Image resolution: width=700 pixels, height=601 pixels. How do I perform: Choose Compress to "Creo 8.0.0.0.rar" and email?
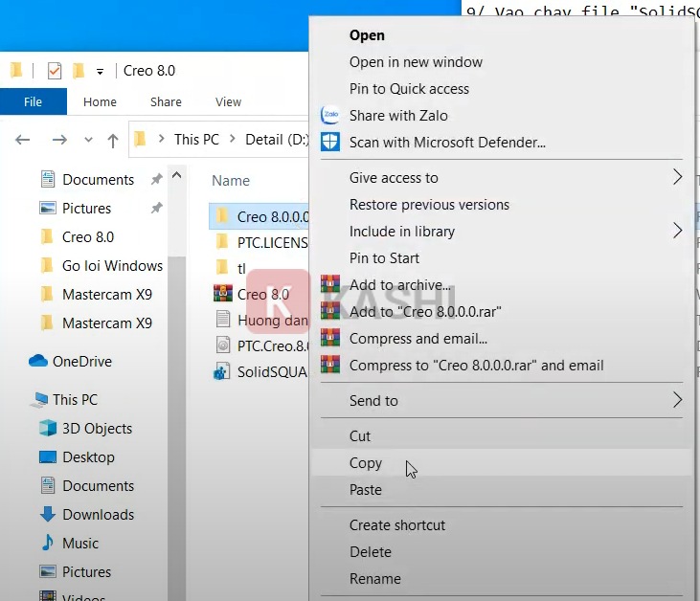click(476, 365)
